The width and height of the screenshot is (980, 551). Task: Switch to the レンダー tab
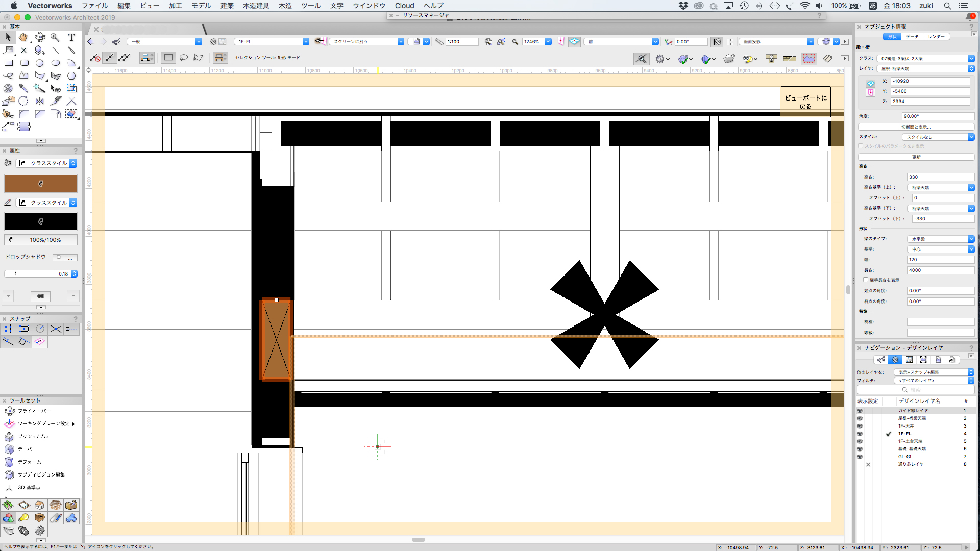tap(936, 37)
